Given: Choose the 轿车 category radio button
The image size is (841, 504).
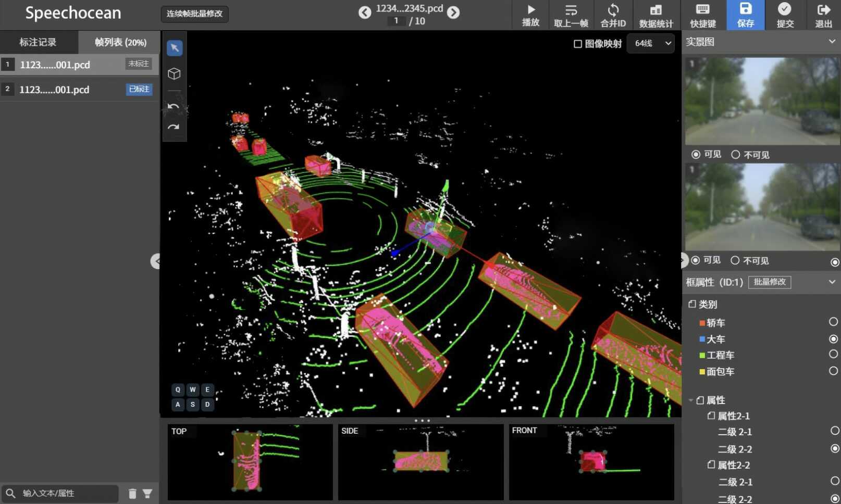Looking at the screenshot, I should (x=833, y=322).
